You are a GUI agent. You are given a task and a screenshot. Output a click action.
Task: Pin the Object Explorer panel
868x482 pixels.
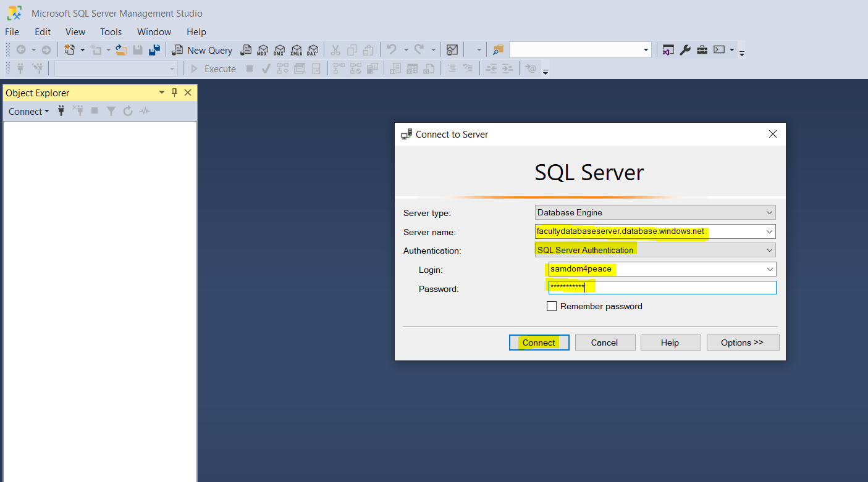coord(174,93)
